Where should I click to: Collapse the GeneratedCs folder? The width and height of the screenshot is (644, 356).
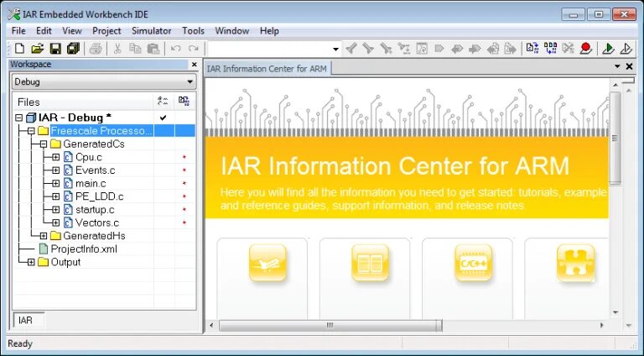44,144
